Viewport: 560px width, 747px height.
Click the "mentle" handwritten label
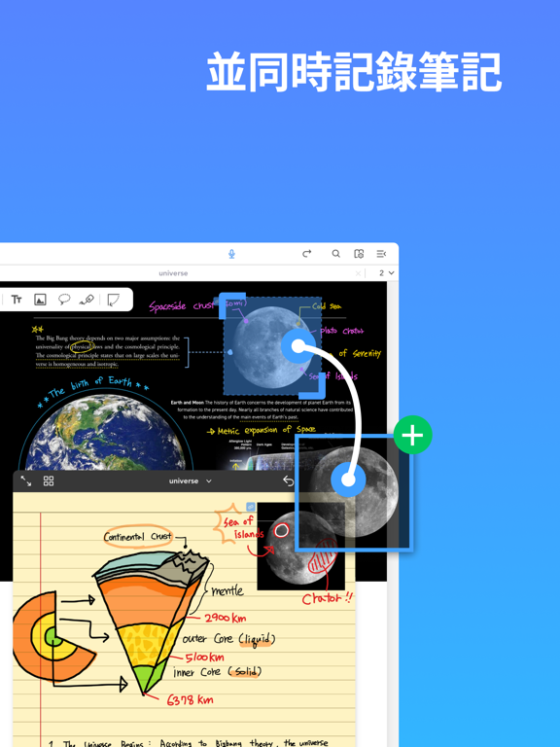click(227, 590)
